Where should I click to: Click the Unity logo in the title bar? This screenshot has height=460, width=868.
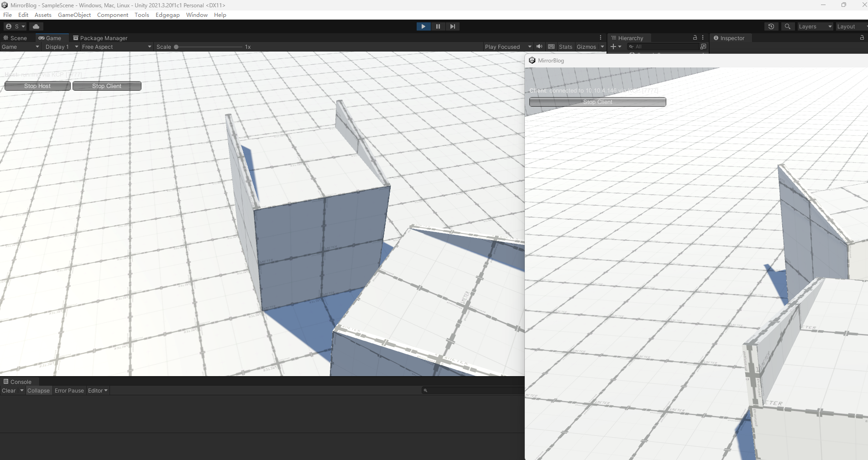(x=5, y=5)
